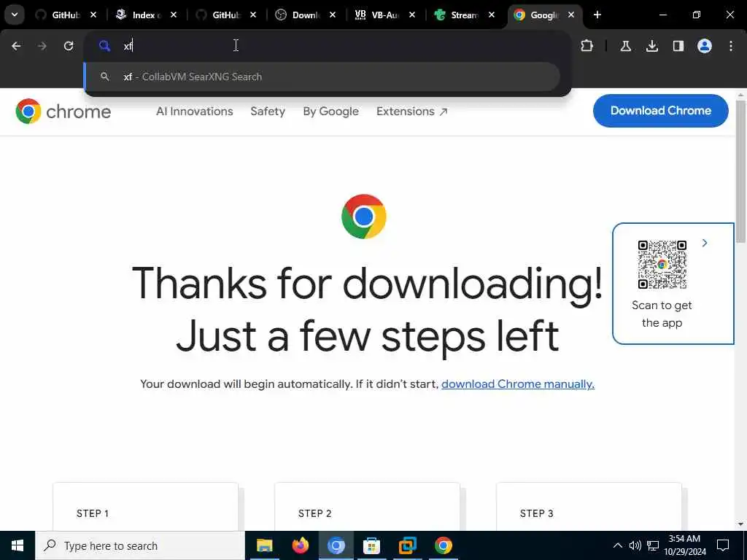Open Google Chrome from taskbar
The width and height of the screenshot is (747, 560).
[x=443, y=545]
